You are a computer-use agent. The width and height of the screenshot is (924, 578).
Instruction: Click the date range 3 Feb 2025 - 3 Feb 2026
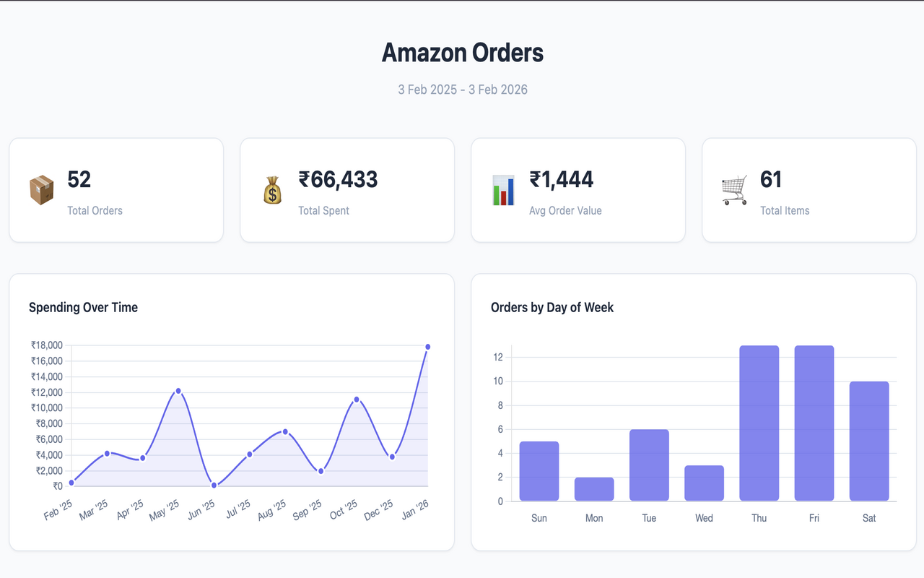point(462,89)
